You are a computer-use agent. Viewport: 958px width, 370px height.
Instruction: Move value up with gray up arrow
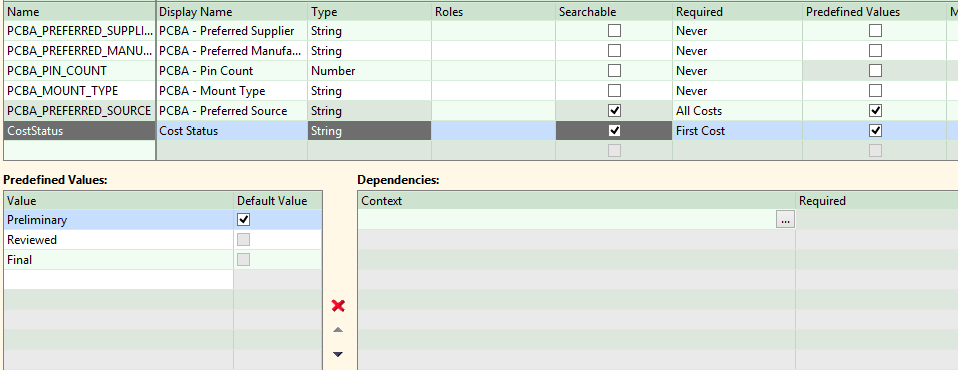tap(338, 330)
